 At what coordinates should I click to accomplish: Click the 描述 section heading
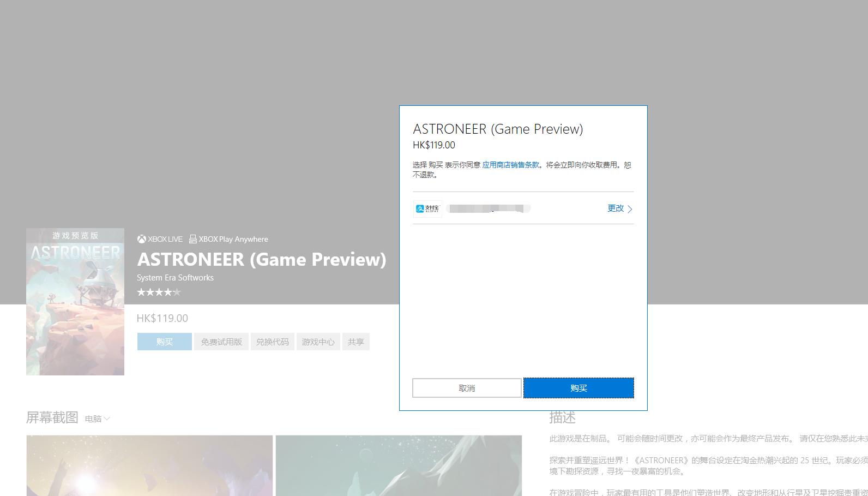click(x=562, y=417)
